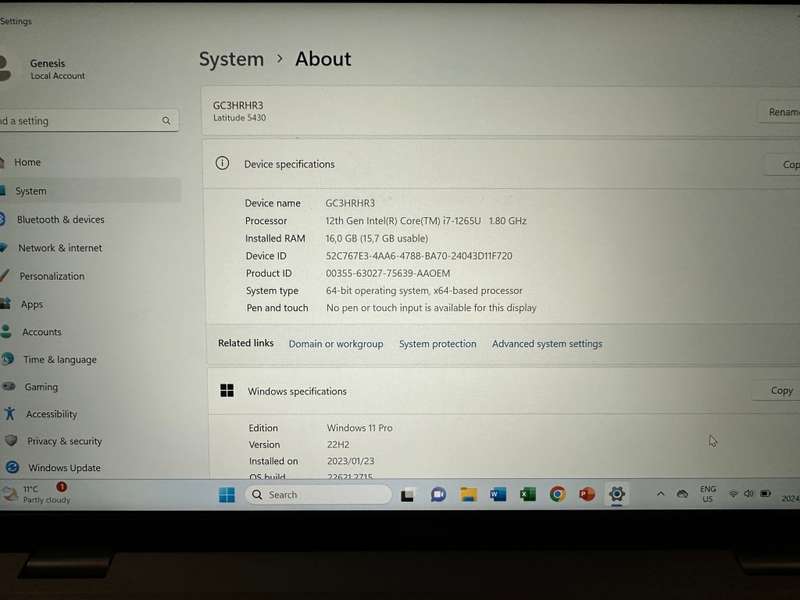Click the info icon beside Device specifications
This screenshot has height=600, width=800.
[x=222, y=163]
